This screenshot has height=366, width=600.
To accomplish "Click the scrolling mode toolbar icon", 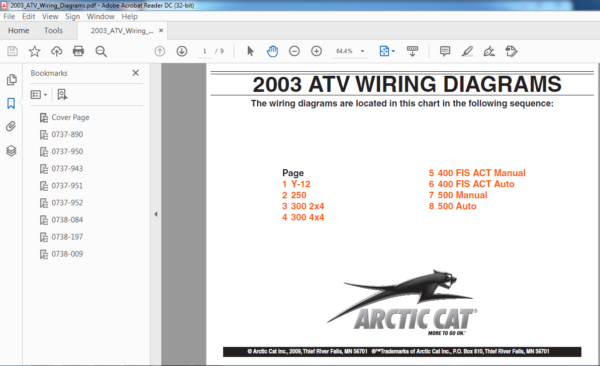I will (412, 51).
